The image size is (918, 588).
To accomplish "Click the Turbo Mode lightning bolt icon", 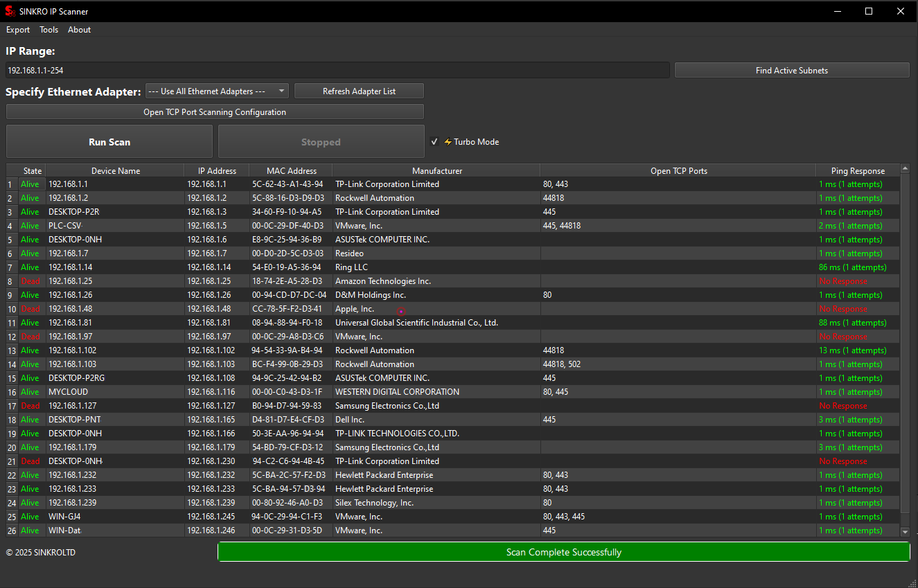I will [x=448, y=142].
